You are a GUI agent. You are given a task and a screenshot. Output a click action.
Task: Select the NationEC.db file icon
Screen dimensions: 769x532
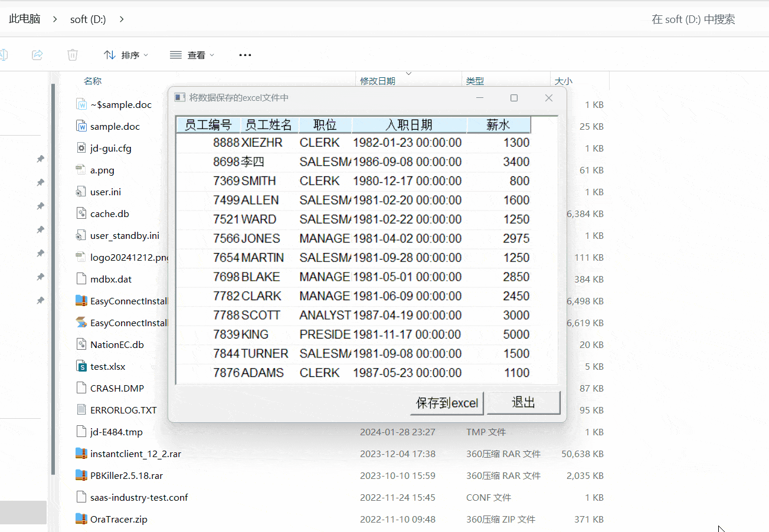pos(81,344)
